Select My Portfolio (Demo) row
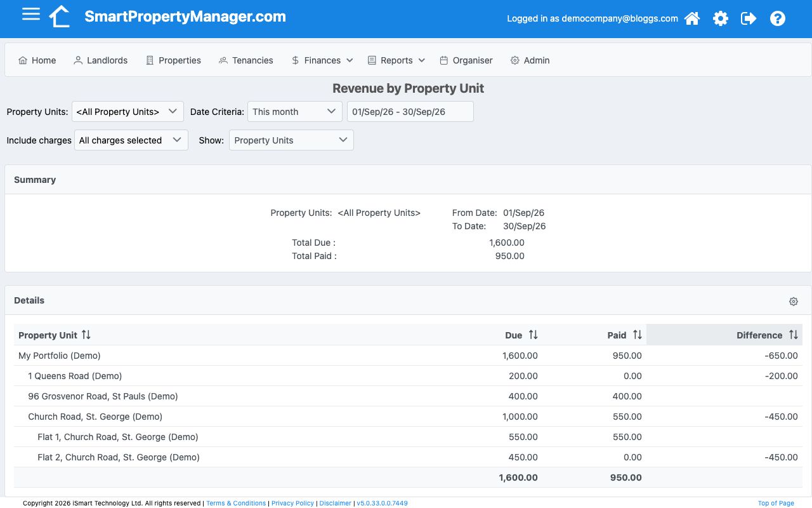 point(408,356)
